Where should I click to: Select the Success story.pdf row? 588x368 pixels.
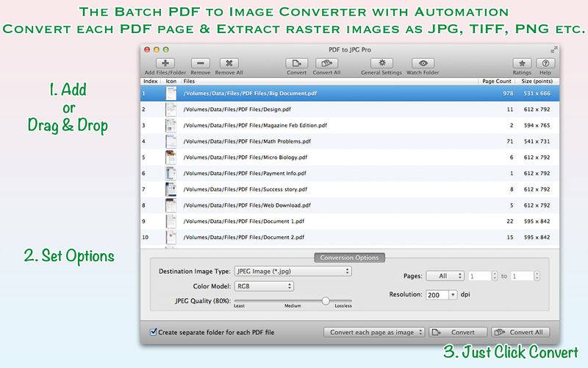[350, 189]
